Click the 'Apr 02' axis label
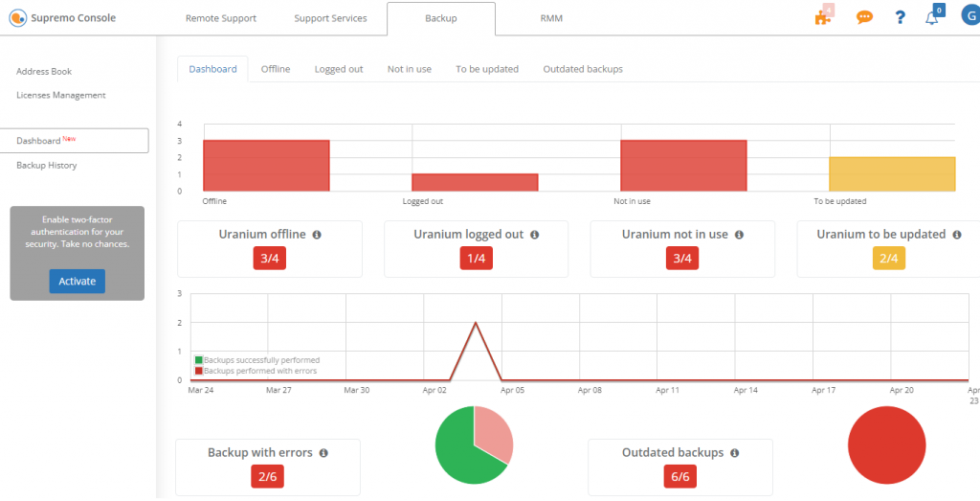The width and height of the screenshot is (980, 501). click(x=434, y=390)
